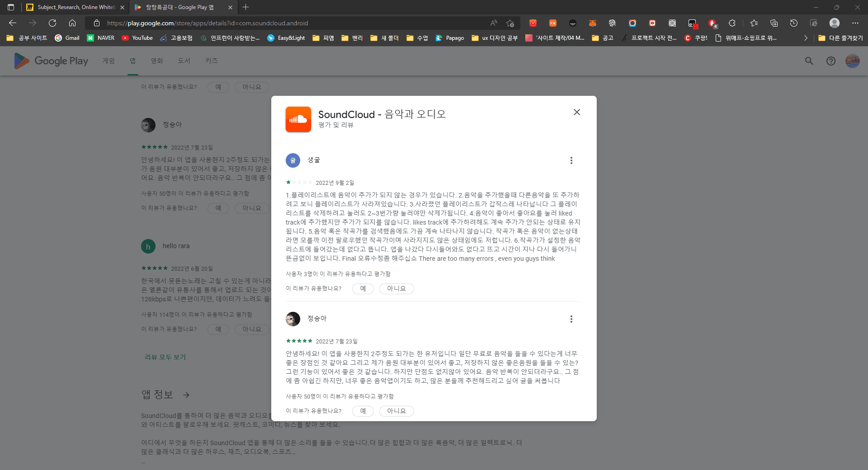Click 생귤's profile avatar
This screenshot has width=868, height=470.
point(293,160)
